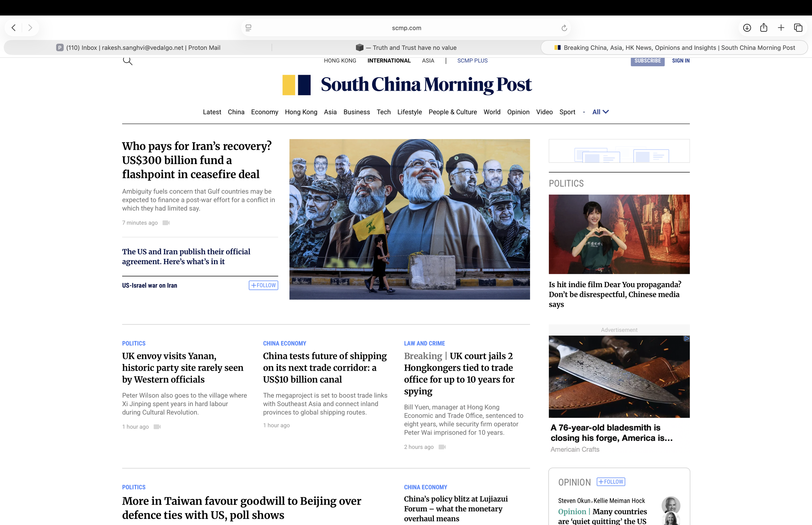
Task: Open the Many countries are quiet quitting opinion
Action: [603, 517]
